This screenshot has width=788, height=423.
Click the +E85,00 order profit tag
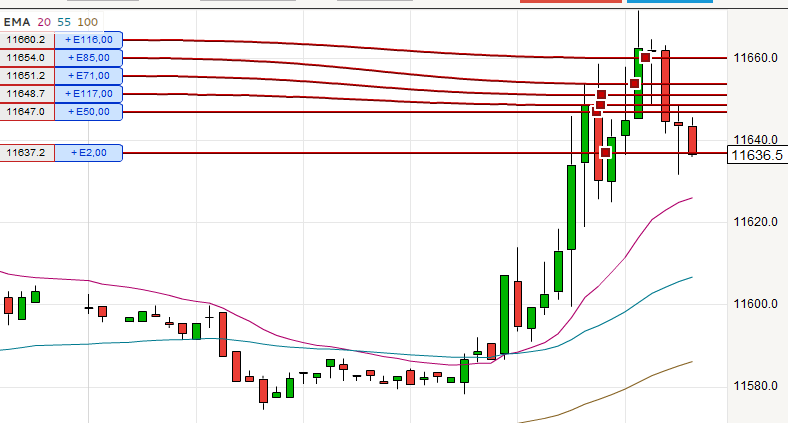88,58
